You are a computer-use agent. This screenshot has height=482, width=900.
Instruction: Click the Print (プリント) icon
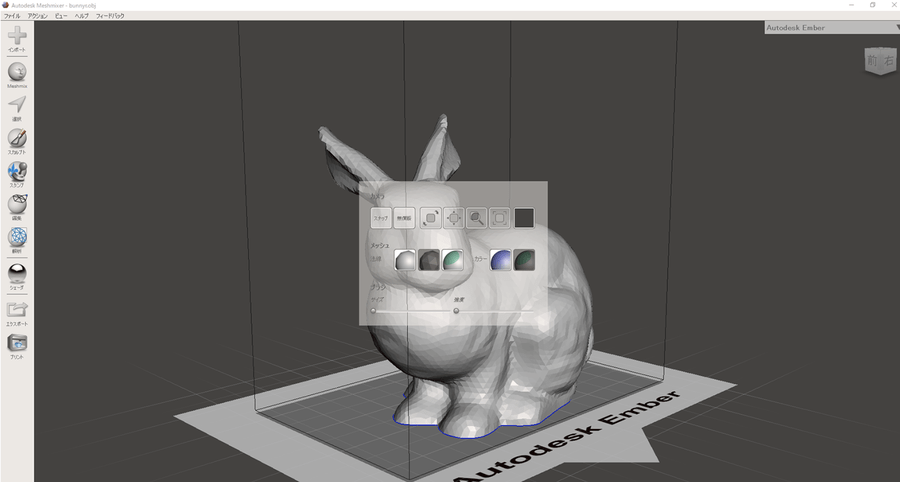pos(17,343)
